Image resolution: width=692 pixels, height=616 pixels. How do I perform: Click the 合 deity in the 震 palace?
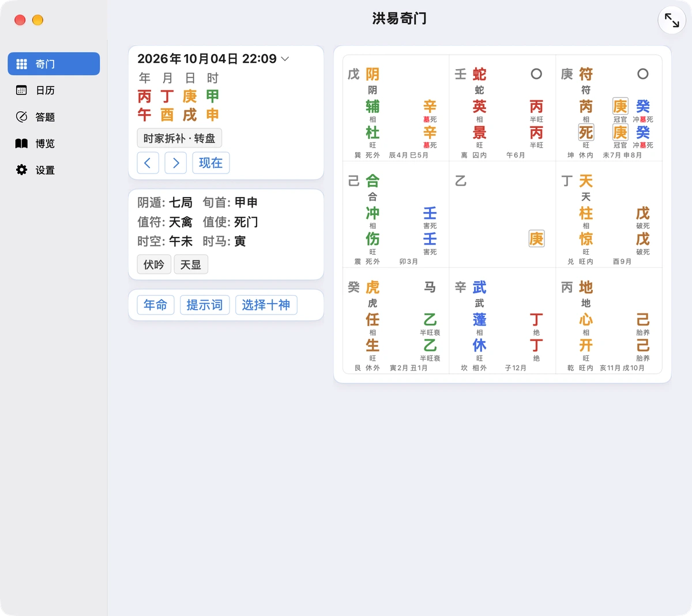[373, 181]
